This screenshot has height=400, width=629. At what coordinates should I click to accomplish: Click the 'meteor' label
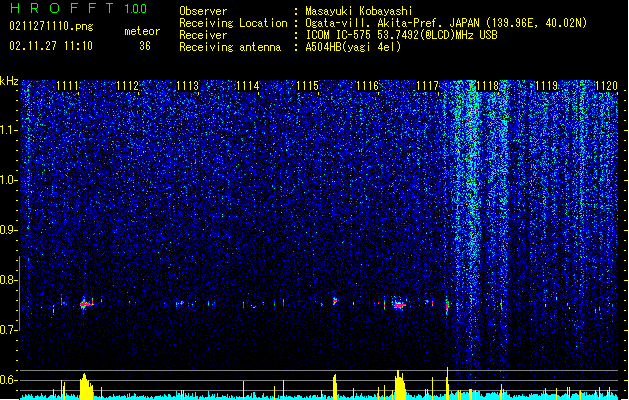click(142, 31)
